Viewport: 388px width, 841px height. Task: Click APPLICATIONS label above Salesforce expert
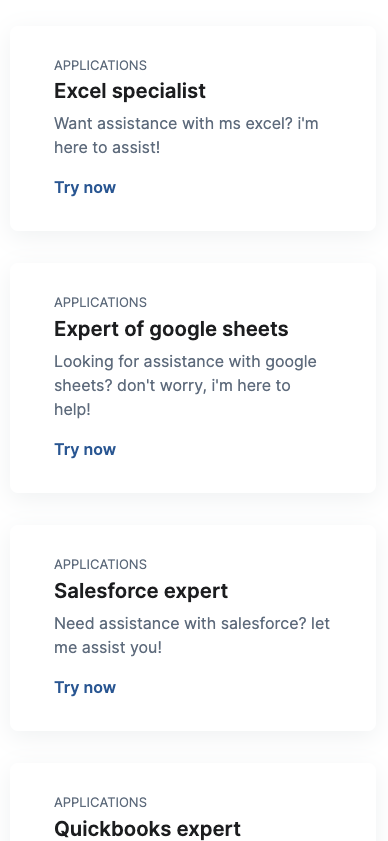click(100, 565)
